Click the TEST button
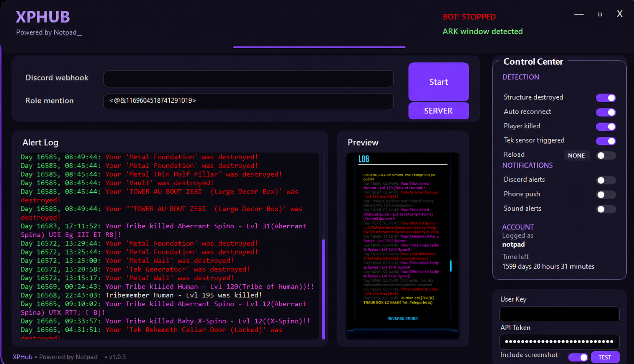The width and height of the screenshot is (634, 364). pyautogui.click(x=605, y=357)
